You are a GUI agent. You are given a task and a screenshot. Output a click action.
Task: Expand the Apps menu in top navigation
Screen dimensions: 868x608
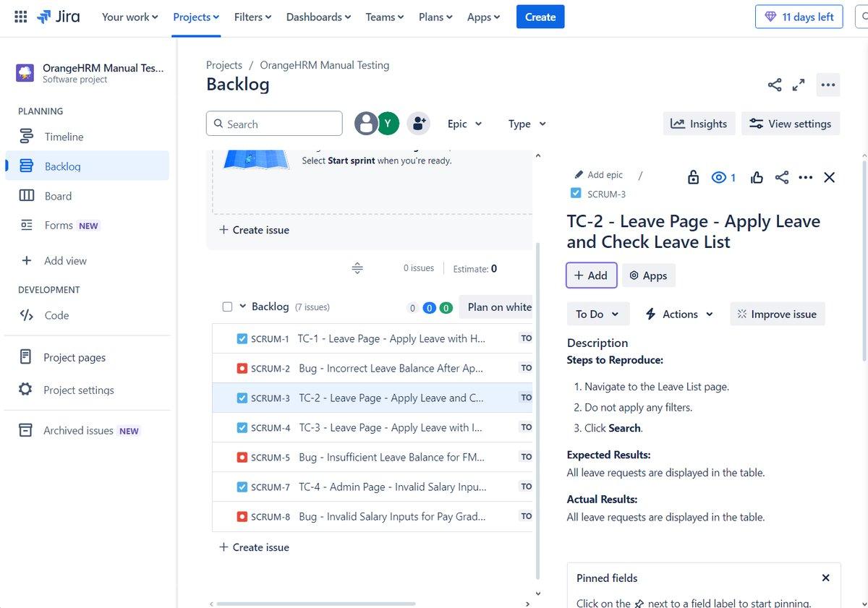(x=483, y=17)
